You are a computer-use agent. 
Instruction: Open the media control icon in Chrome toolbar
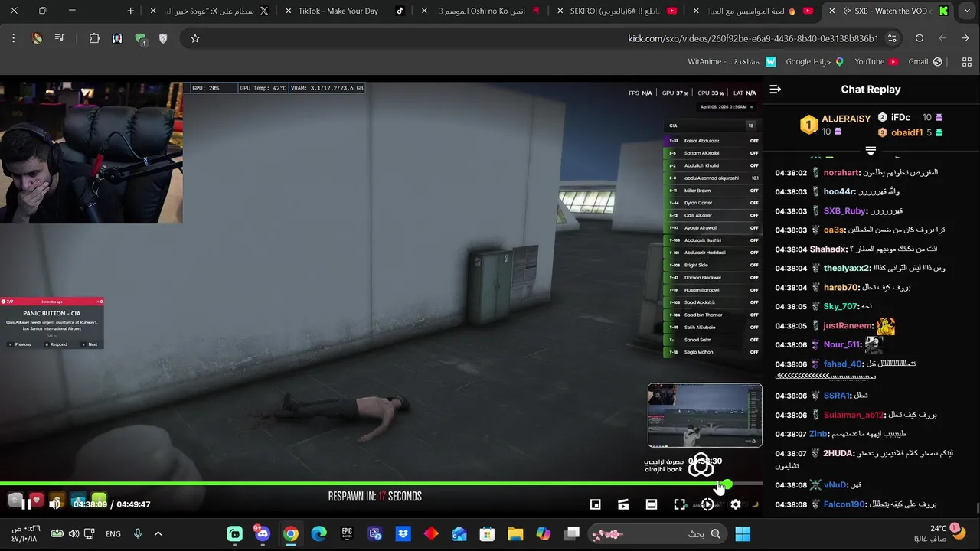point(60,38)
